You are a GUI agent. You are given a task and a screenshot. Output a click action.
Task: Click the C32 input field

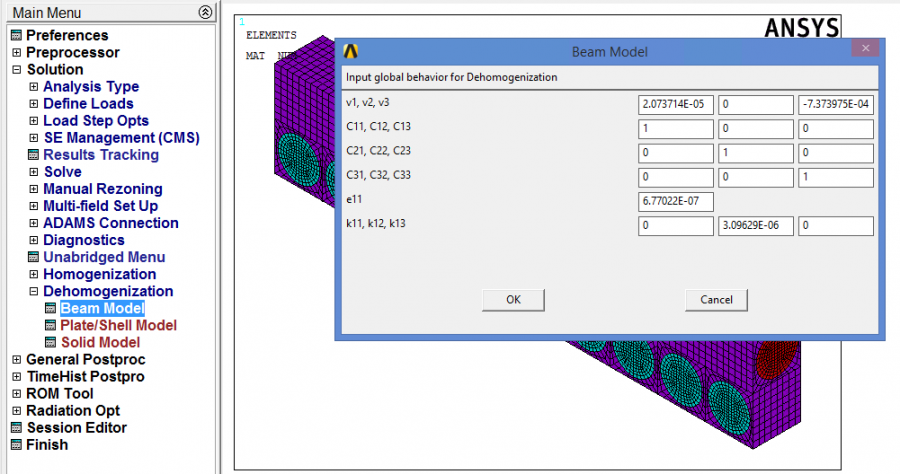(756, 177)
